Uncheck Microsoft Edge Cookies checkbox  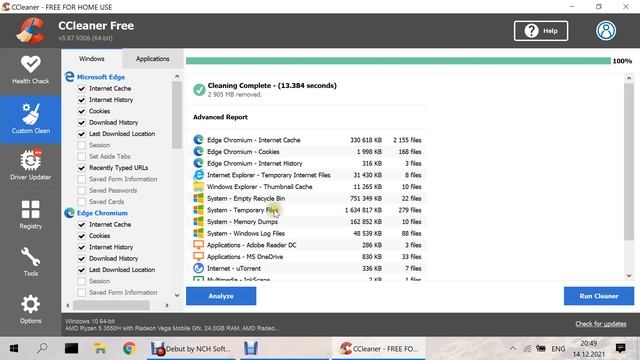(x=82, y=111)
